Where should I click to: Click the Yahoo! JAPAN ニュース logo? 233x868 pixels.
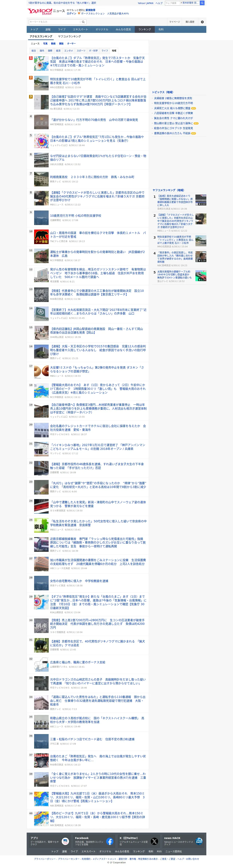[46, 11]
